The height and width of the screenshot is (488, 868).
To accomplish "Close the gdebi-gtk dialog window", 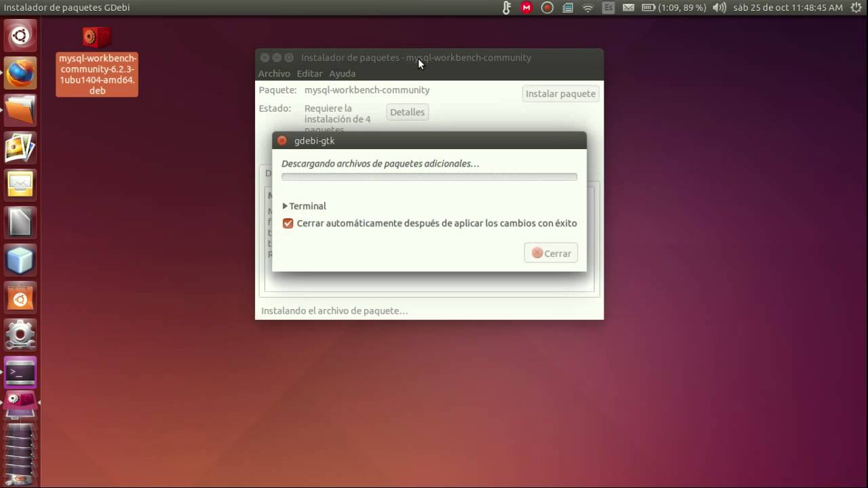I will click(x=282, y=140).
